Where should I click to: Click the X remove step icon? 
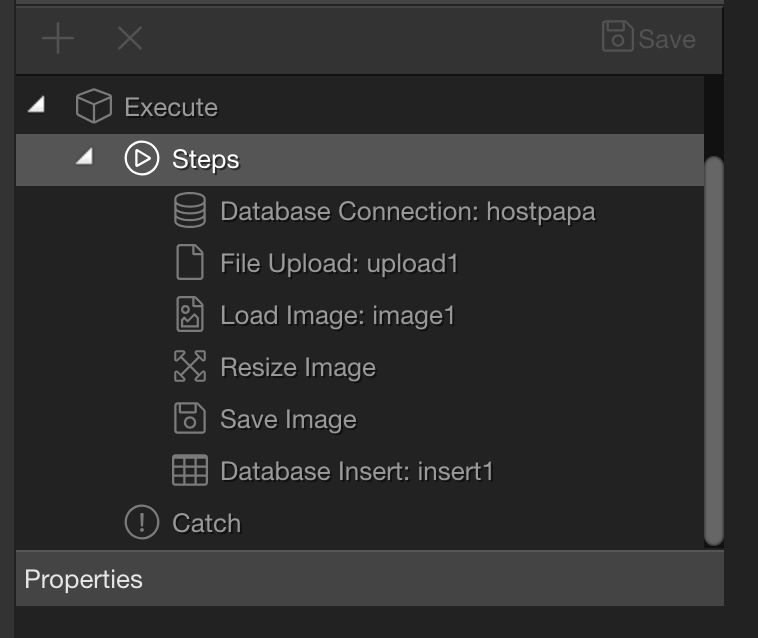coord(130,38)
